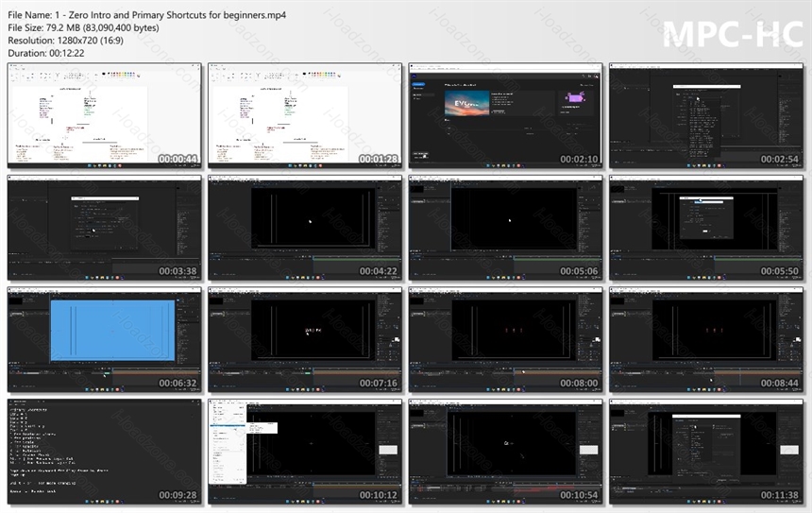Click the frame stamped 00:05:06

click(x=505, y=228)
